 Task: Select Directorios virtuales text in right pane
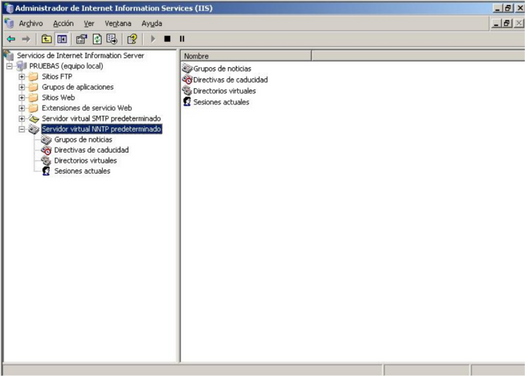click(x=225, y=91)
